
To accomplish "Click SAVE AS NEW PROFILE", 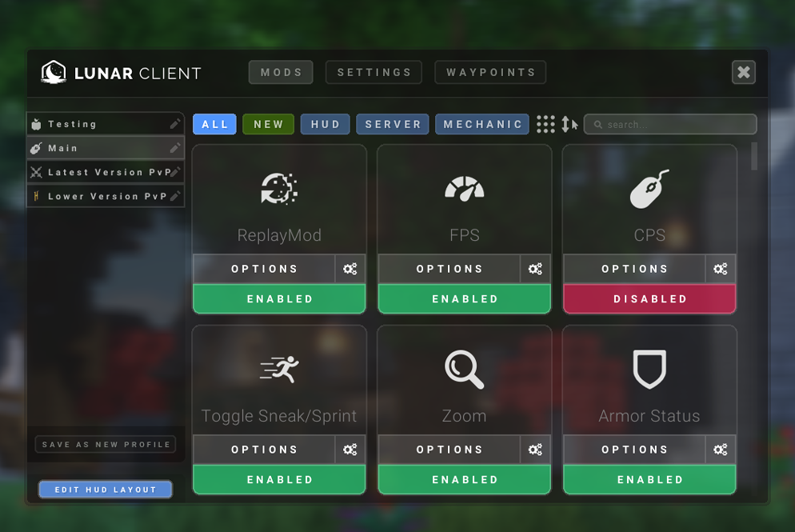I will coord(105,444).
